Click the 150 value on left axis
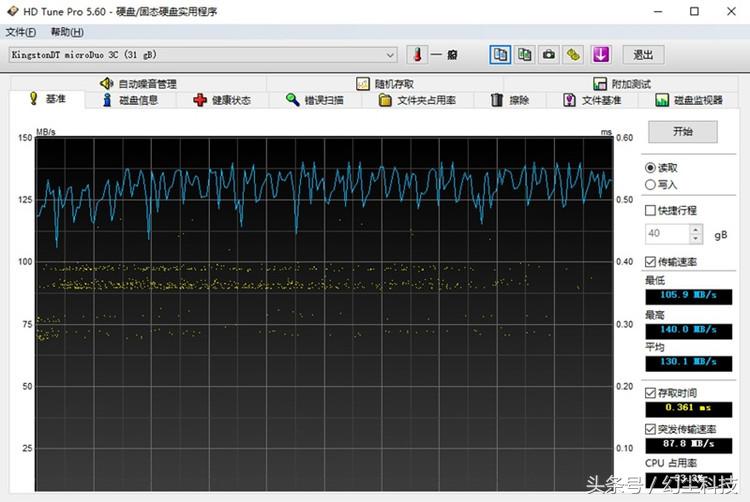 point(25,138)
